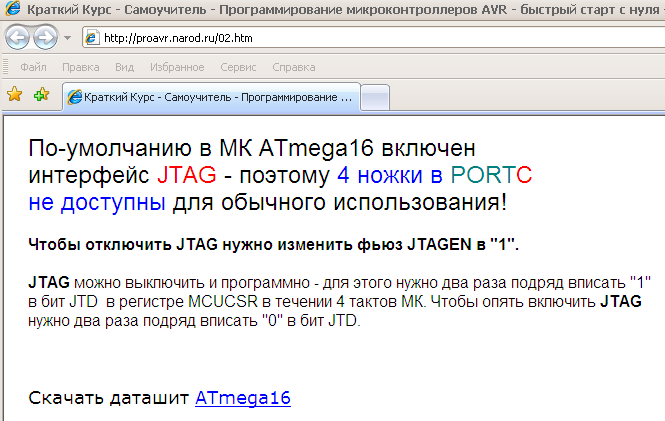This screenshot has height=421, width=665.
Task: Click the line "нужно два раза подряд вписать "0" в бит JTD."
Action: [194, 321]
